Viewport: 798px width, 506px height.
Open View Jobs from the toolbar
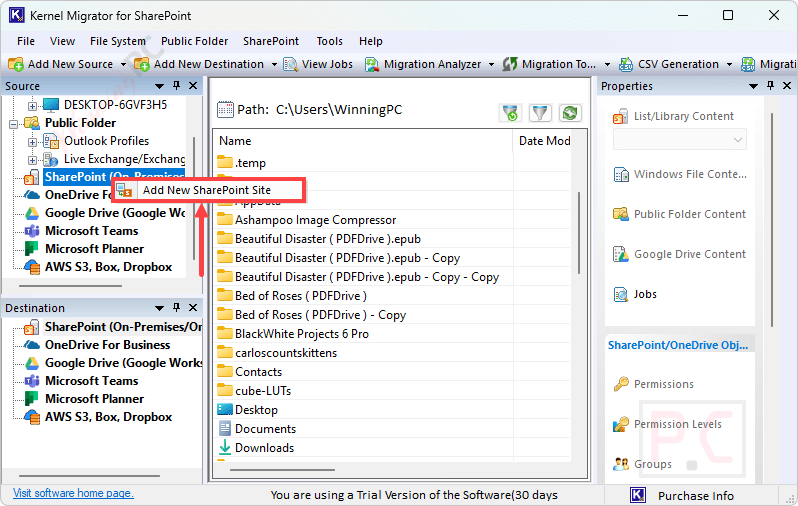(318, 64)
